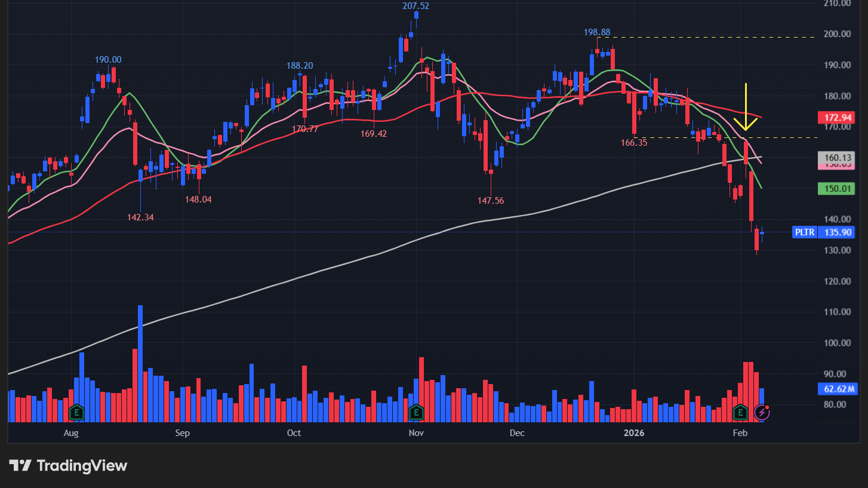The image size is (868, 488).
Task: Select the upper yellow dashed line at 198.88
Action: point(704,38)
